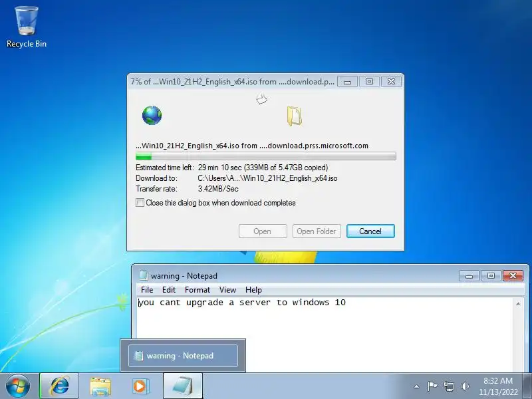532x399 pixels.
Task: Click the Show desktop strip beside clock
Action: tap(528, 386)
